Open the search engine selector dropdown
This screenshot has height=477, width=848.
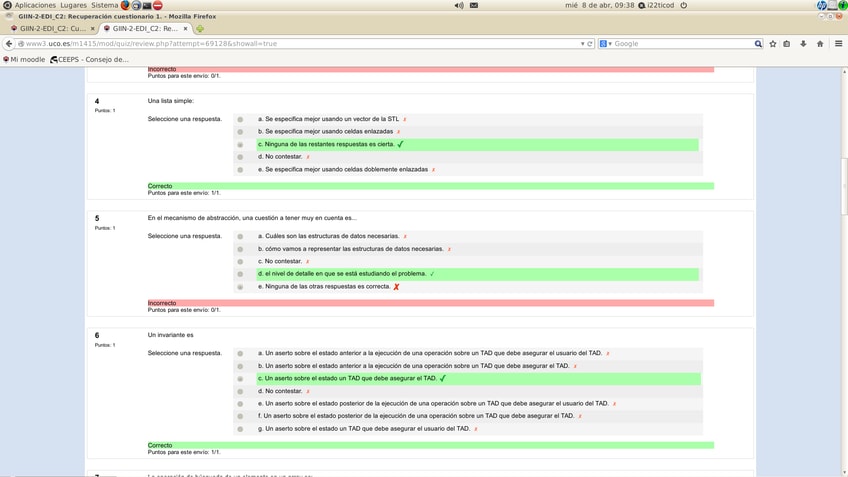pyautogui.click(x=605, y=44)
